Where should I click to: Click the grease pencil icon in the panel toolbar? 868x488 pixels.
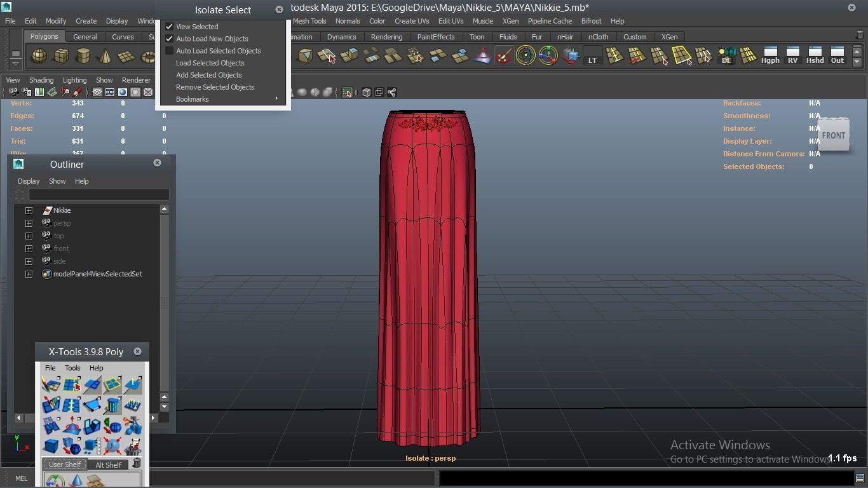point(77,93)
